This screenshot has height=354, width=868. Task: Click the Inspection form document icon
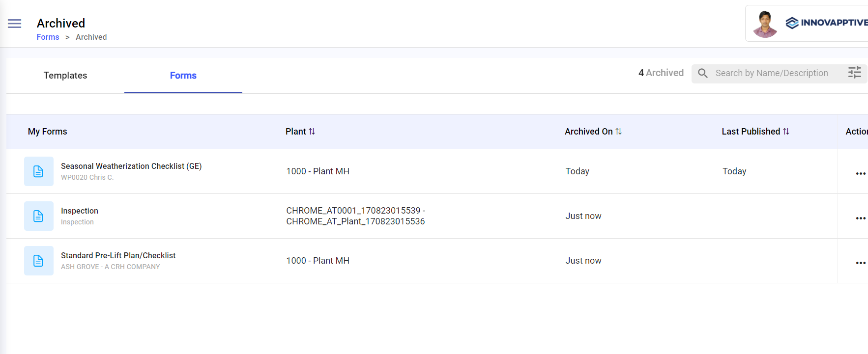point(38,216)
